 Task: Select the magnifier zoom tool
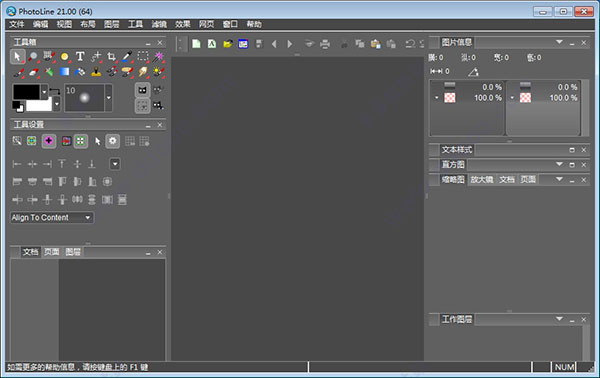[33, 57]
